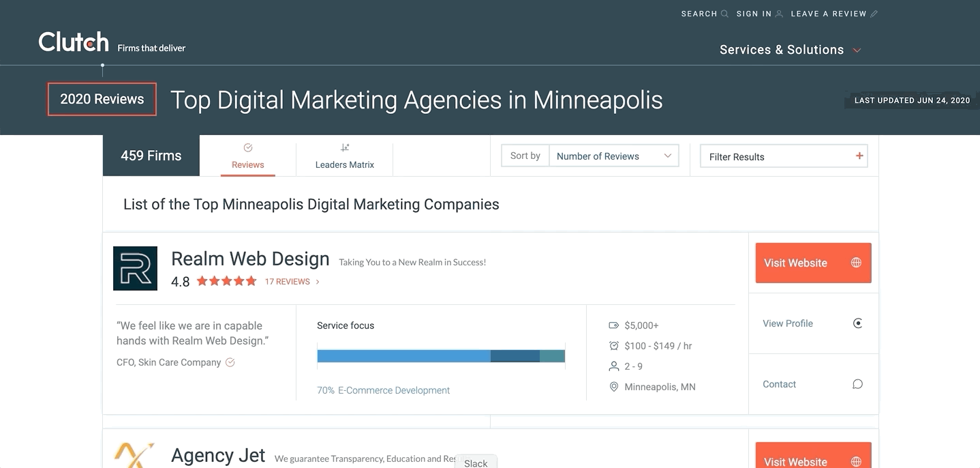Click the $100 - $149 / hr rate text

(x=658, y=346)
